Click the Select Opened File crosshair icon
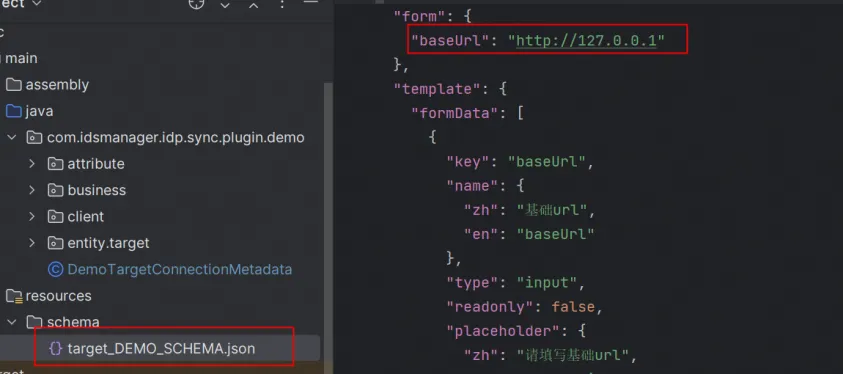This screenshot has height=374, width=843. coord(196,3)
